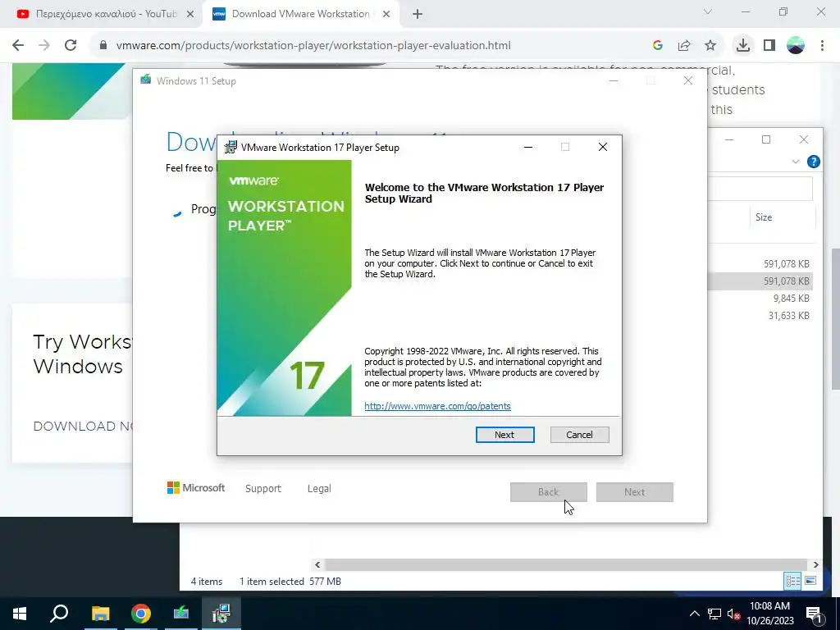Close the Windows 11 Setup window
The height and width of the screenshot is (630, 840).
[688, 80]
